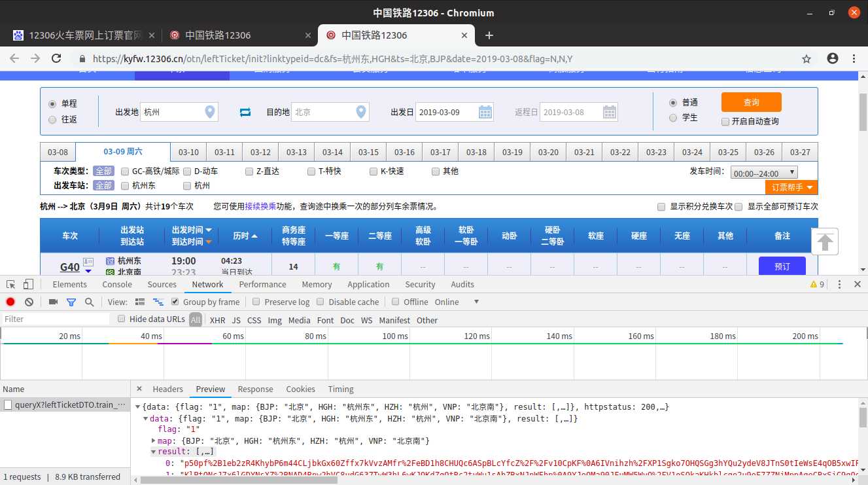The width and height of the screenshot is (868, 485).
Task: Close the DevTools panel
Action: [857, 284]
